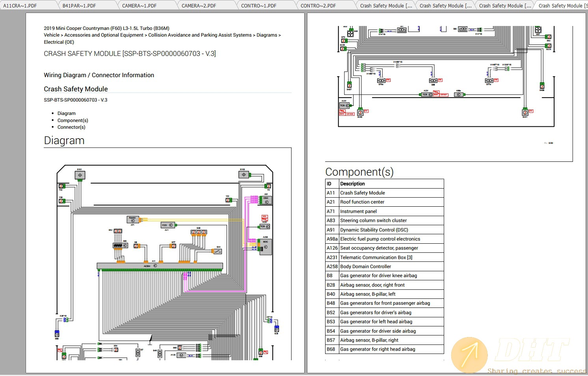Select the A91 Dynamic Stability Control (DSC) row
The height and width of the screenshot is (376, 588).
tap(385, 230)
